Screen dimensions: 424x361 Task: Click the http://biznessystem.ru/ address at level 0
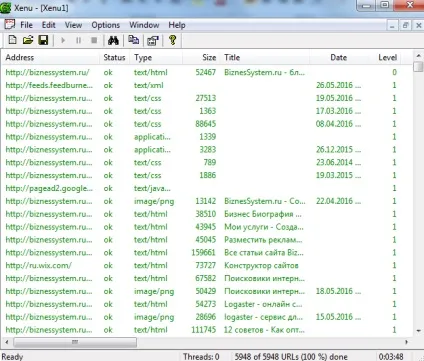coord(47,72)
